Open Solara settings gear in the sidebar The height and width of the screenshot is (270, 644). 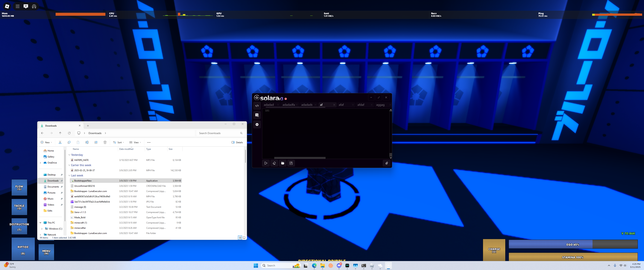(x=257, y=124)
